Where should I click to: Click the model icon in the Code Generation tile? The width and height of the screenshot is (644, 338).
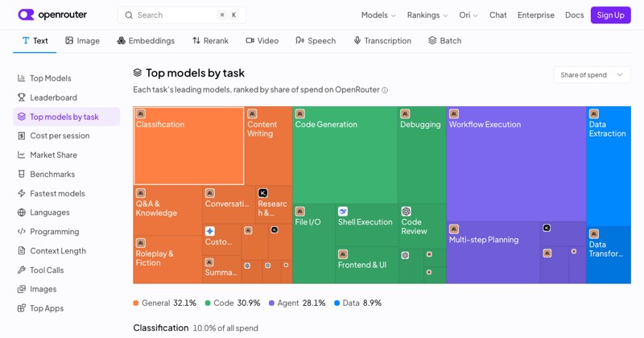pyautogui.click(x=299, y=113)
